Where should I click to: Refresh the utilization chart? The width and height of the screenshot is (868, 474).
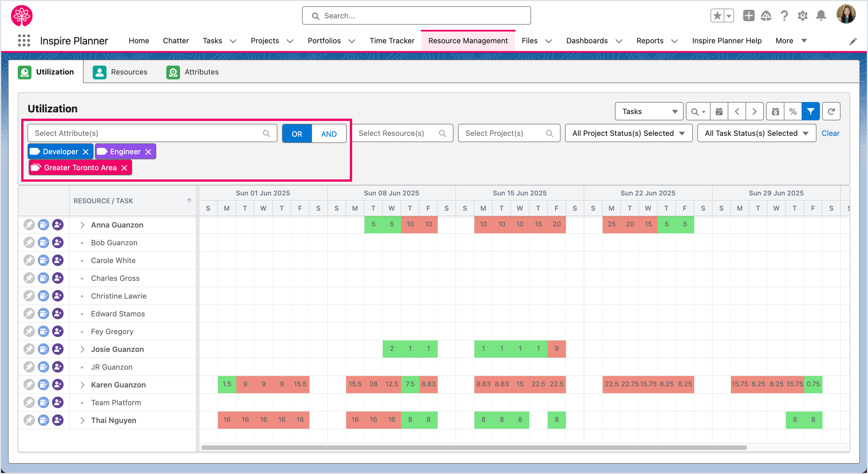click(x=831, y=111)
